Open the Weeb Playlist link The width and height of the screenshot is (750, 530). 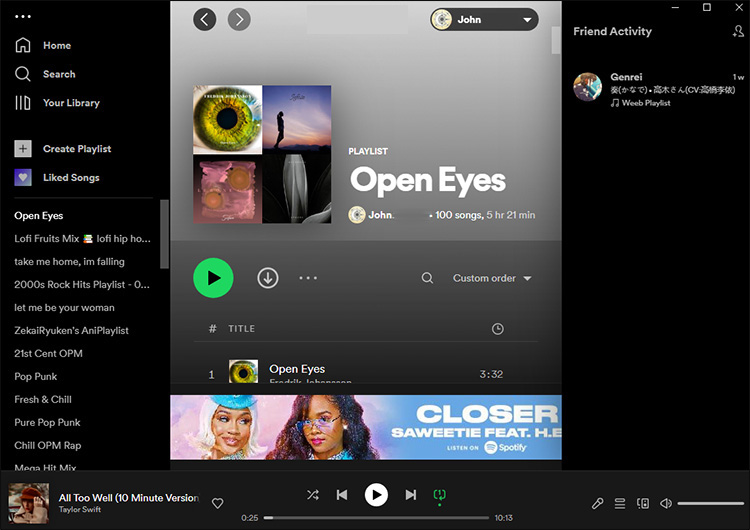point(646,103)
